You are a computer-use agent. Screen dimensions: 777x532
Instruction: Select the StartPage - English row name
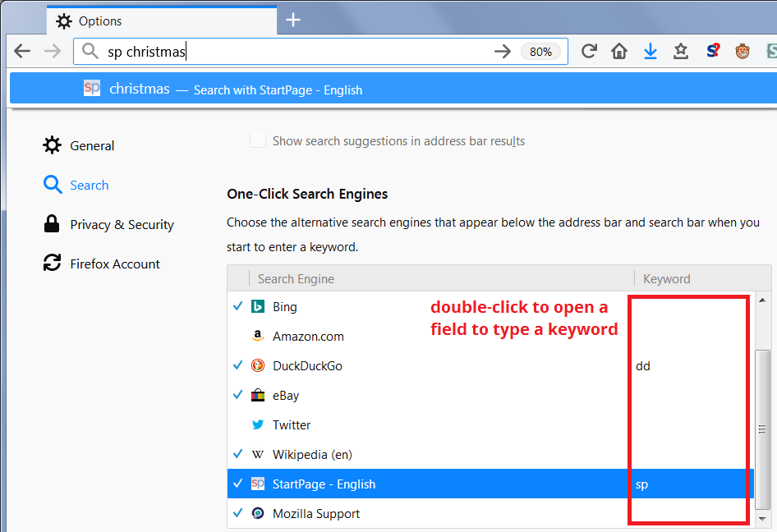324,484
